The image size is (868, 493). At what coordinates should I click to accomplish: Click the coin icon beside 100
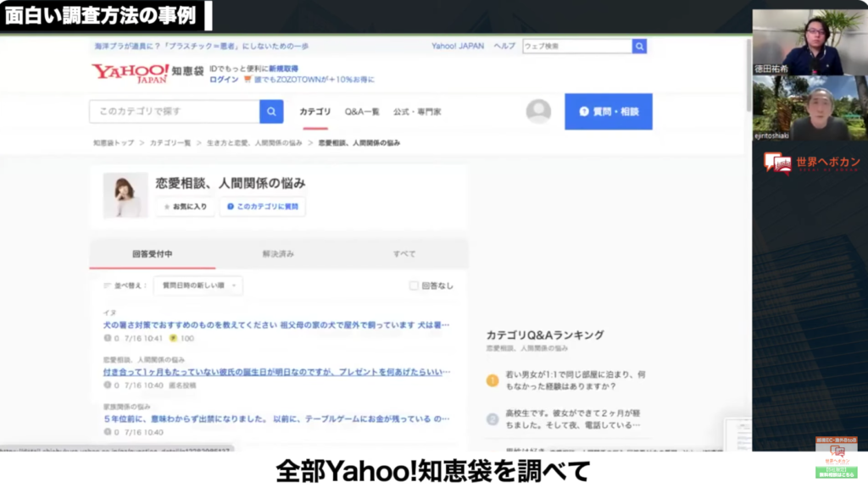click(x=173, y=338)
